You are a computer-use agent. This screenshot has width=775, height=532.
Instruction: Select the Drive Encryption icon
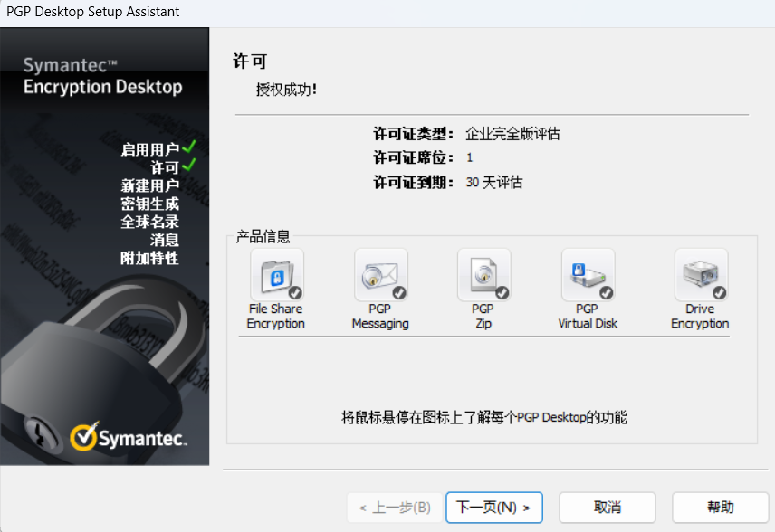[x=701, y=275]
